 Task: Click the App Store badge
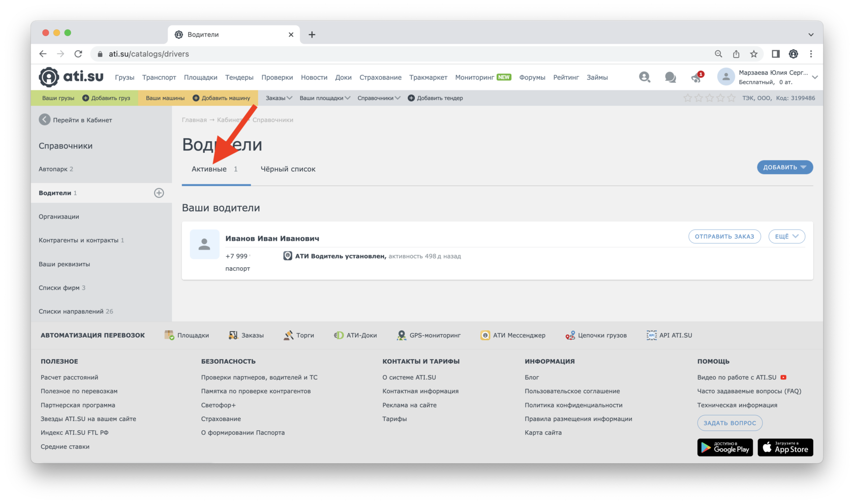[785, 448]
